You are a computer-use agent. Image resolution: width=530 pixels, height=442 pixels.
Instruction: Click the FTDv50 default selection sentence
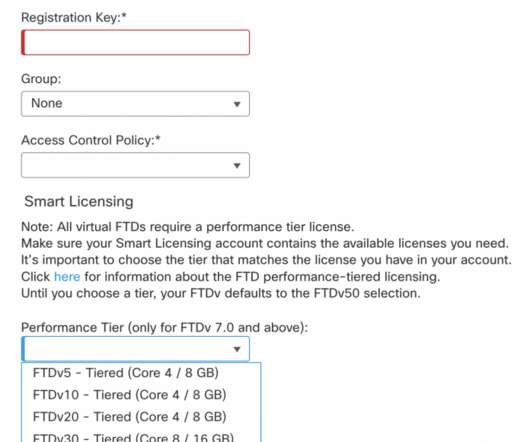221,293
